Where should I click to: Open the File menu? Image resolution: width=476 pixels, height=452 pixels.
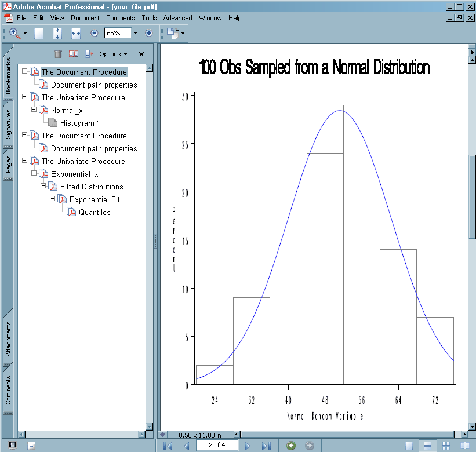tap(21, 18)
